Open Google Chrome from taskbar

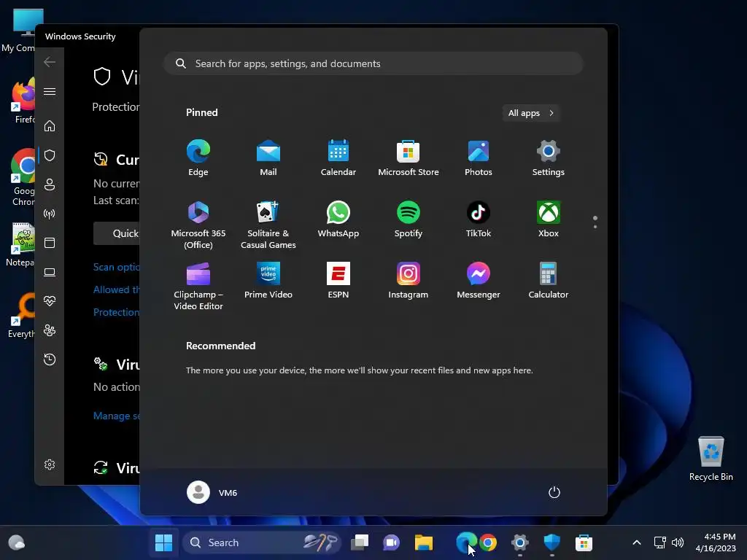[488, 542]
